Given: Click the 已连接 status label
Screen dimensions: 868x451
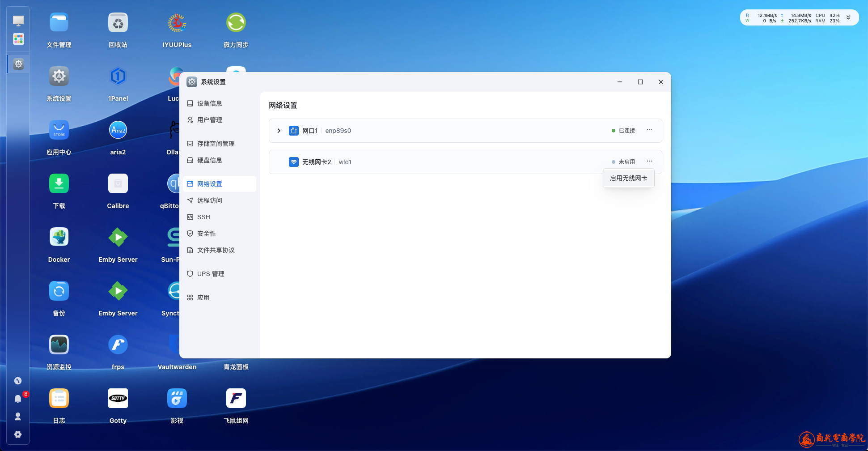Looking at the screenshot, I should pyautogui.click(x=627, y=131).
